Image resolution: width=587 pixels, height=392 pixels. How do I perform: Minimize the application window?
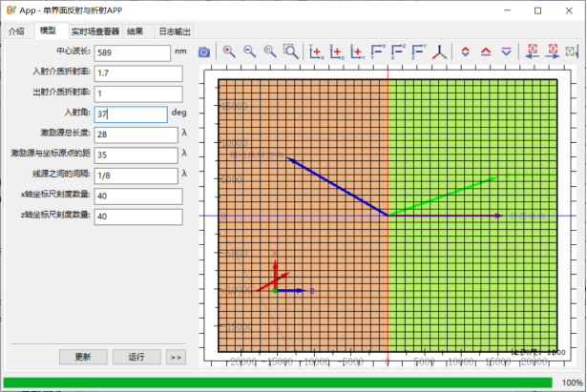(507, 10)
